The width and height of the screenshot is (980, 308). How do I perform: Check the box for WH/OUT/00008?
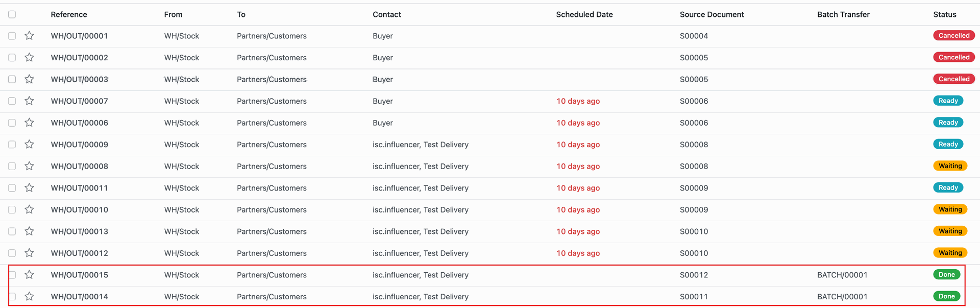pyautogui.click(x=12, y=166)
